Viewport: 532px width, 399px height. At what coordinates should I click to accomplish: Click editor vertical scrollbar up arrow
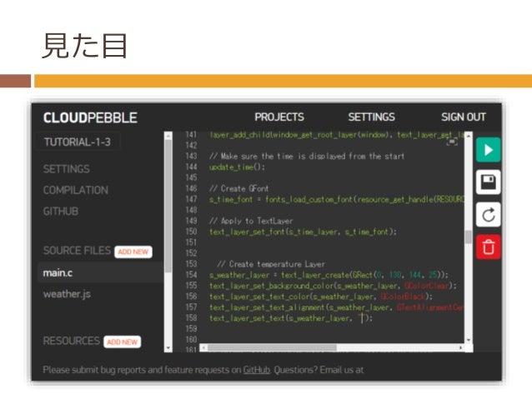(469, 136)
